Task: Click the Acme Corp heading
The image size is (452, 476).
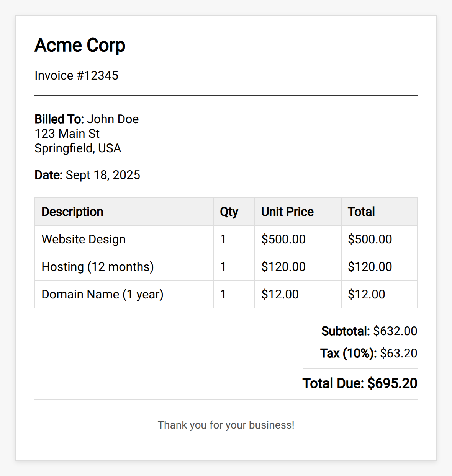Action: tap(80, 46)
